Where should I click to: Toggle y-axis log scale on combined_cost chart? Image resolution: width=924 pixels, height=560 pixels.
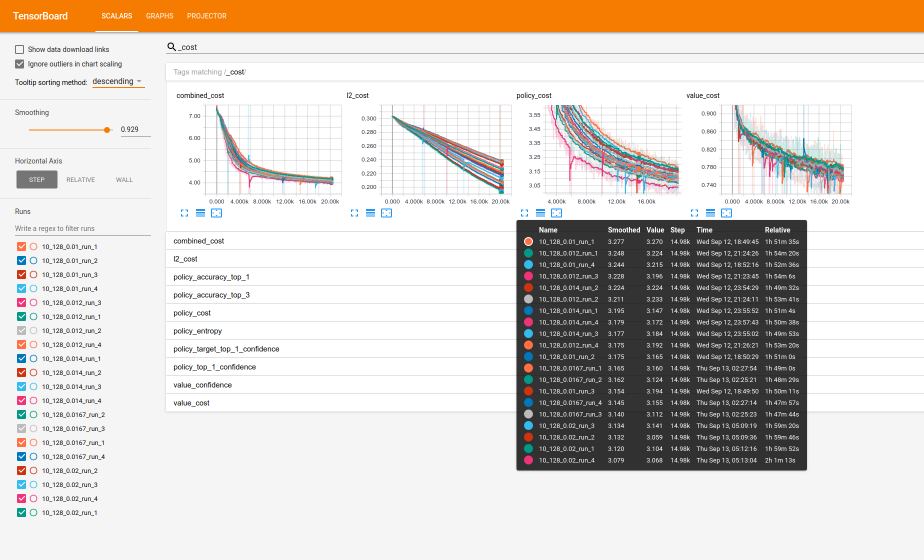click(x=200, y=213)
